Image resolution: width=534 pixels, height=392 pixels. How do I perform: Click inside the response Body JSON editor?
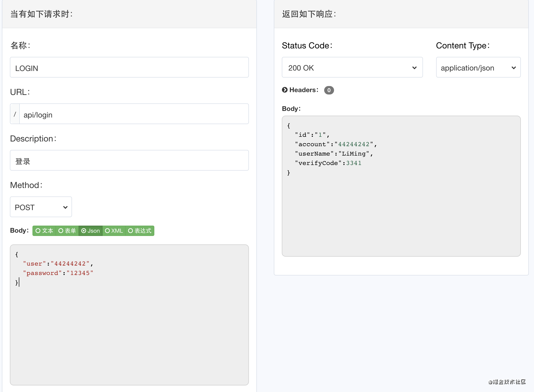click(401, 214)
